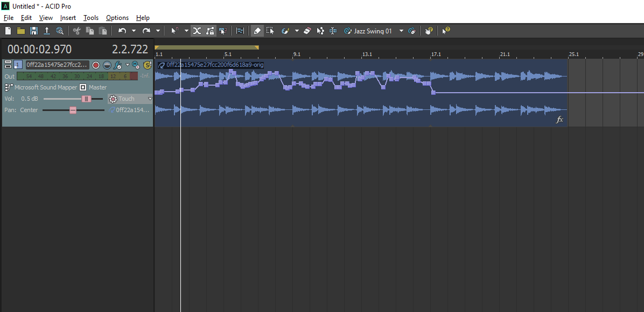The height and width of the screenshot is (312, 644).
Task: Click the Microsoft Sound Mapper device label
Action: click(x=45, y=87)
